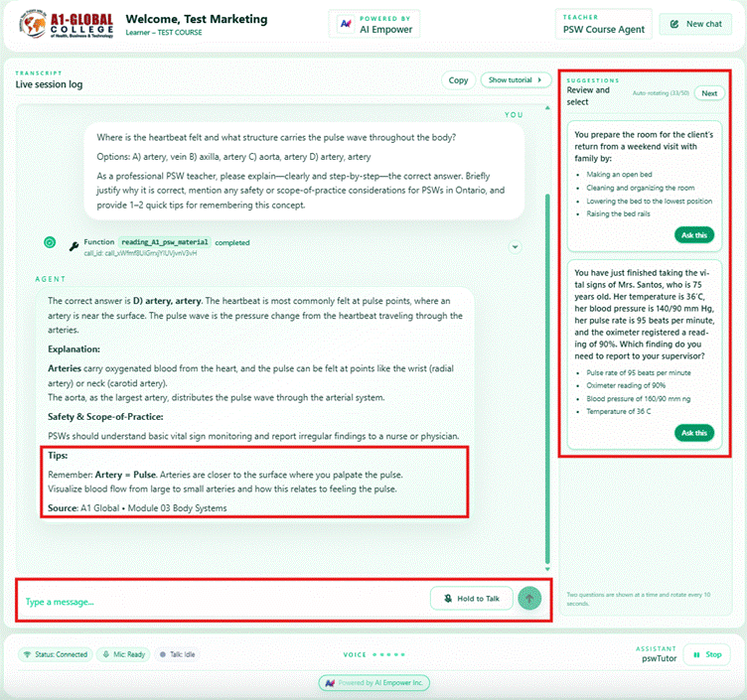
Task: Focus the Type a message input field
Action: pyautogui.click(x=219, y=601)
